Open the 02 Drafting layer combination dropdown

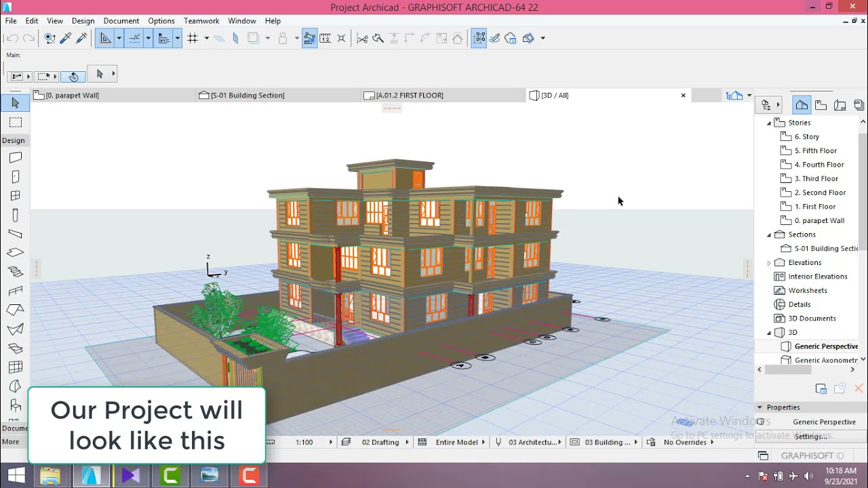click(x=407, y=442)
